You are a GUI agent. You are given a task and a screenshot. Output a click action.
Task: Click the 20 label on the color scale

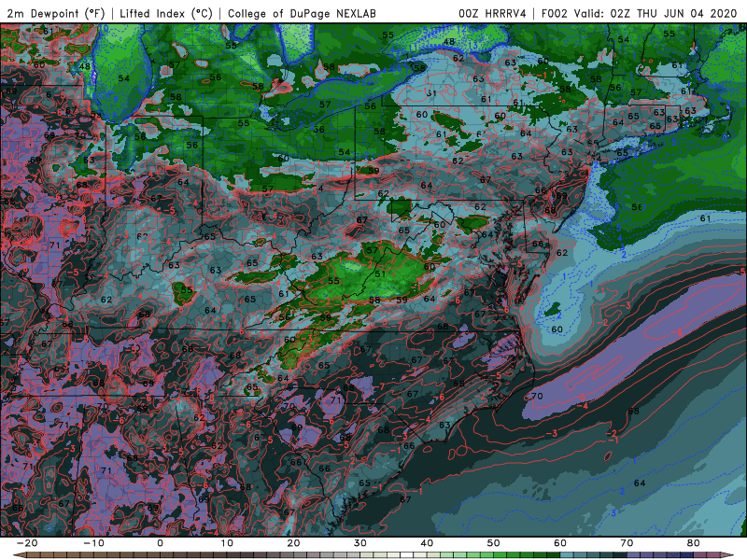(x=293, y=543)
